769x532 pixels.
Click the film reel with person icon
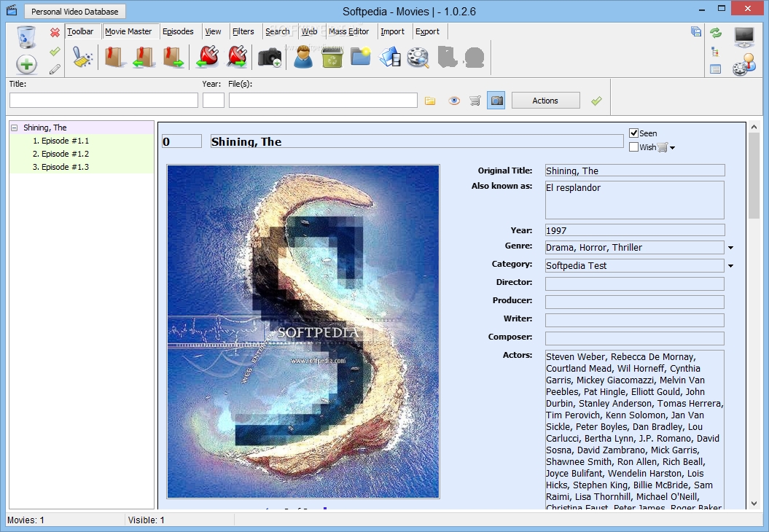(744, 65)
